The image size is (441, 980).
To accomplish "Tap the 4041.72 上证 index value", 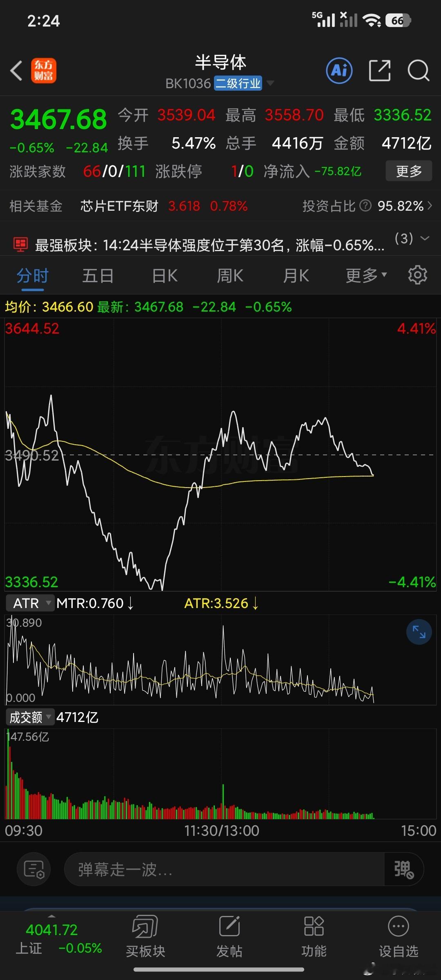I will point(52,930).
